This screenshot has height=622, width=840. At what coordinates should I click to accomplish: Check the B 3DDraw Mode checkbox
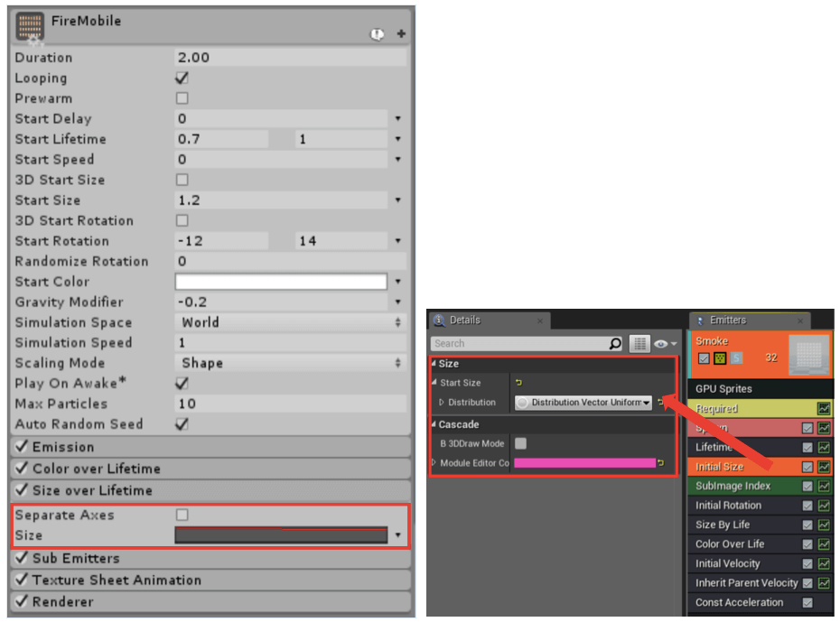coord(520,443)
